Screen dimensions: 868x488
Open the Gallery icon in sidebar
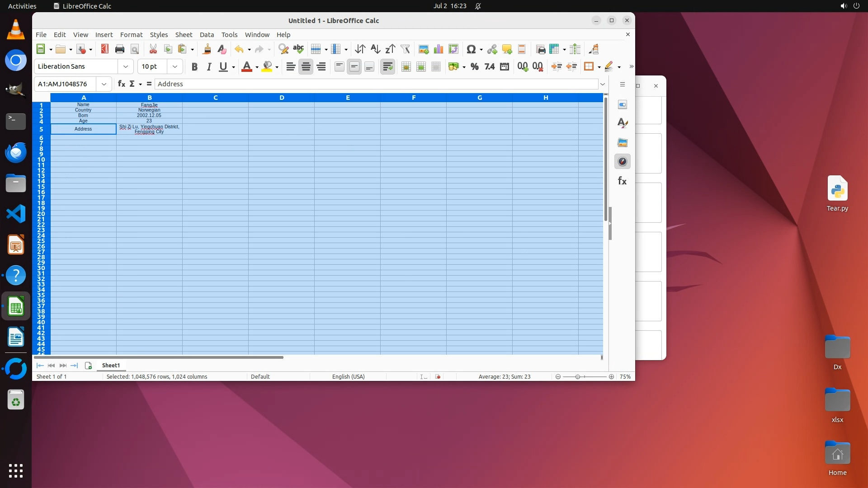coord(622,143)
